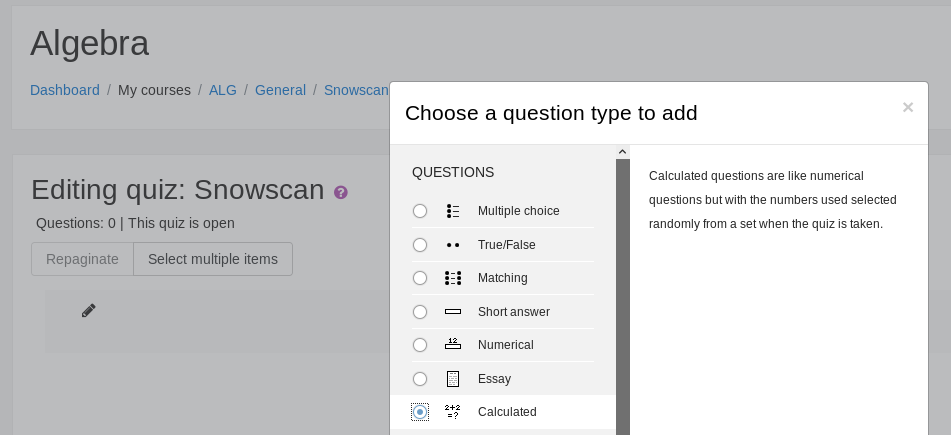Pick the Numerical radio button
Viewport: 951px width, 435px height.
tap(420, 345)
